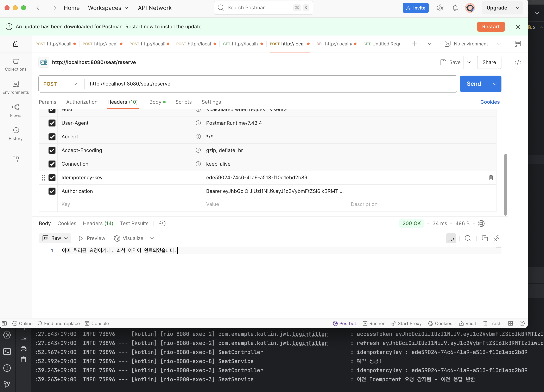This screenshot has width=544, height=392.
Task: Delete the Idempotency-key header row
Action: (x=491, y=178)
